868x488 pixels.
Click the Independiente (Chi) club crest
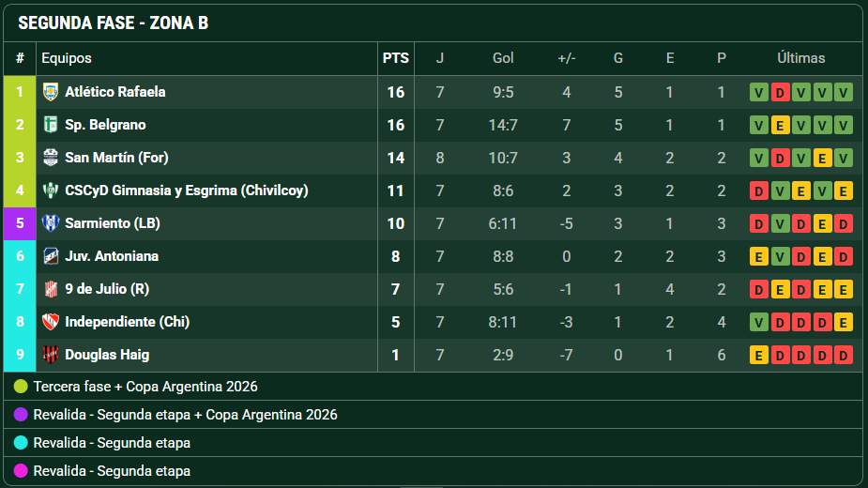coord(51,322)
